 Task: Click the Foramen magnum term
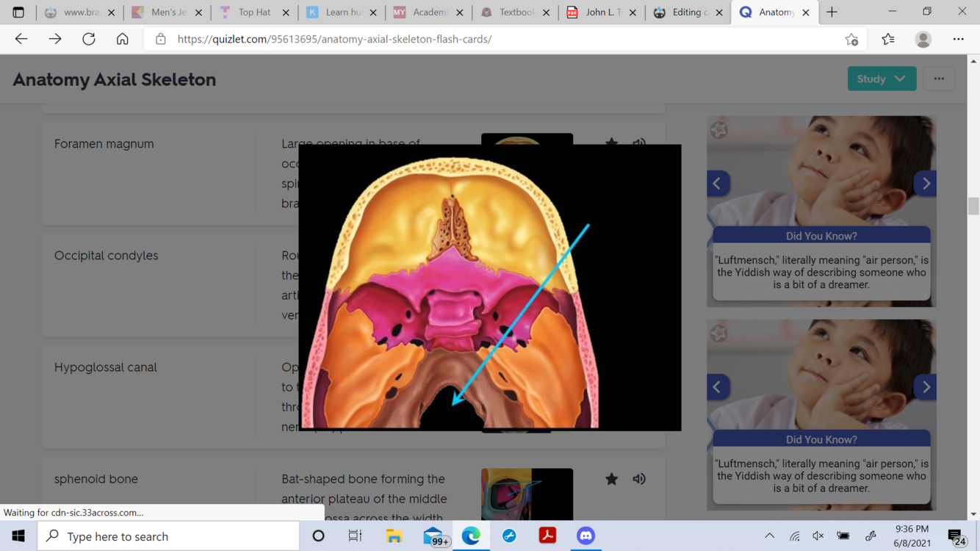pos(104,144)
